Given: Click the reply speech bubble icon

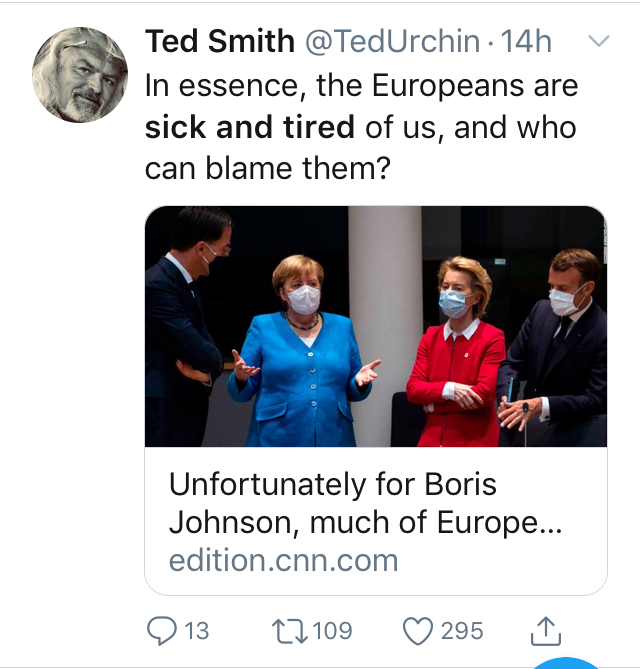Looking at the screenshot, I should pyautogui.click(x=162, y=631).
